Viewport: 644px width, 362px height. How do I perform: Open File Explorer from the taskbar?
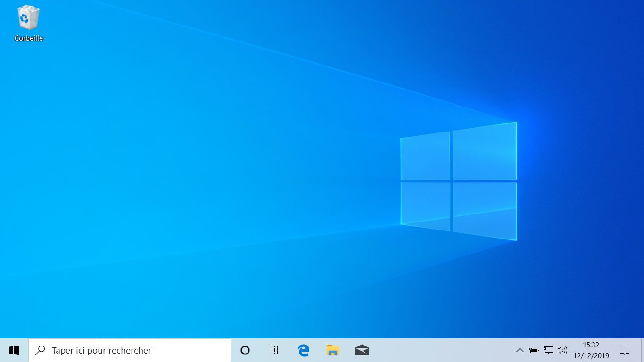click(x=333, y=350)
